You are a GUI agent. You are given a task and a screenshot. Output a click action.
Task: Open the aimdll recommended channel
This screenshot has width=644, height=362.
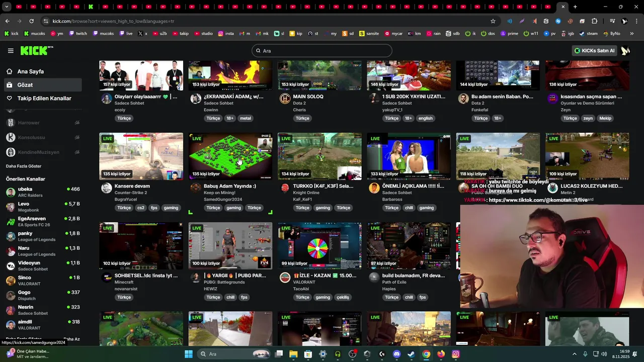tap(43, 325)
